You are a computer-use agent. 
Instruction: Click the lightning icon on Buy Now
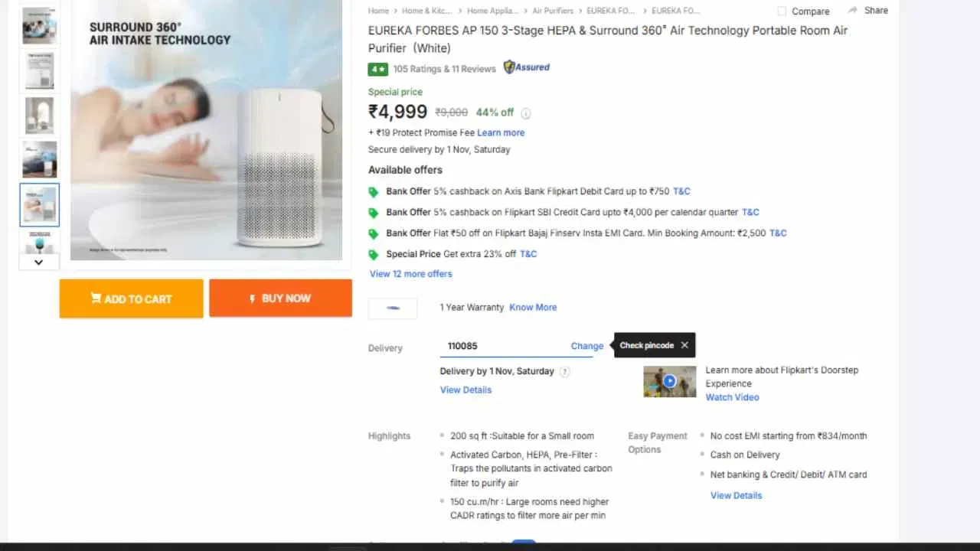point(254,298)
